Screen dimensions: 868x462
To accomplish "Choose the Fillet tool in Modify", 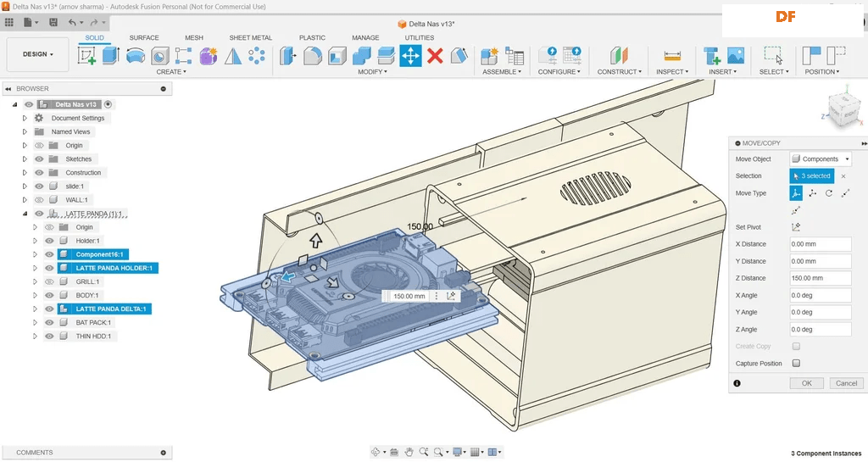I will (313, 56).
